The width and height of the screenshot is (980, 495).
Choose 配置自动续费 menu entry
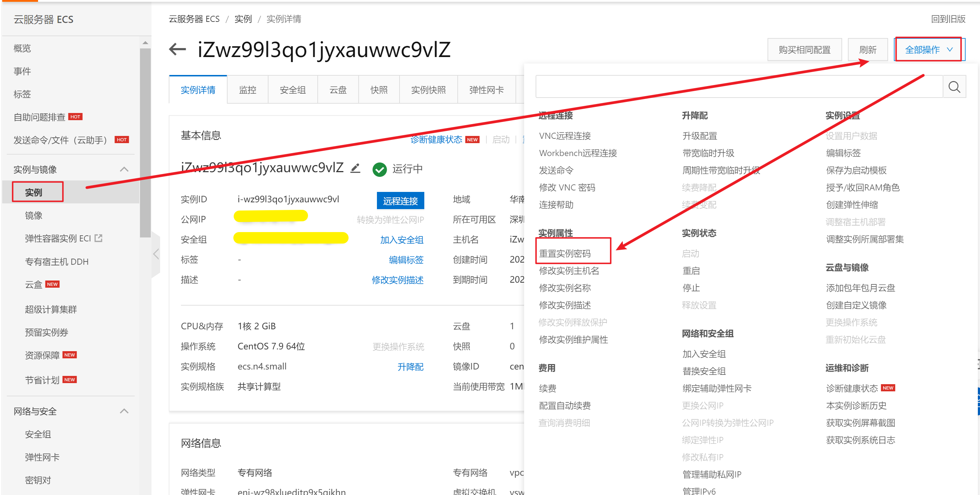[x=565, y=406]
